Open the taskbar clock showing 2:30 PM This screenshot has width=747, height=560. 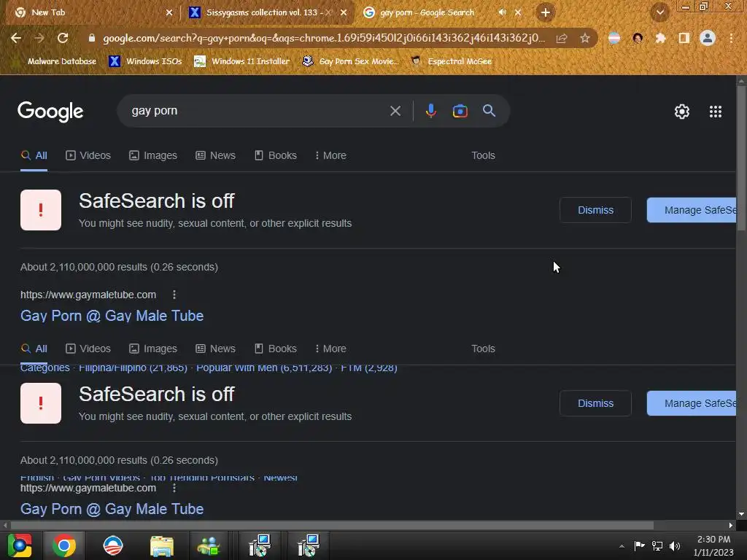pos(713,545)
